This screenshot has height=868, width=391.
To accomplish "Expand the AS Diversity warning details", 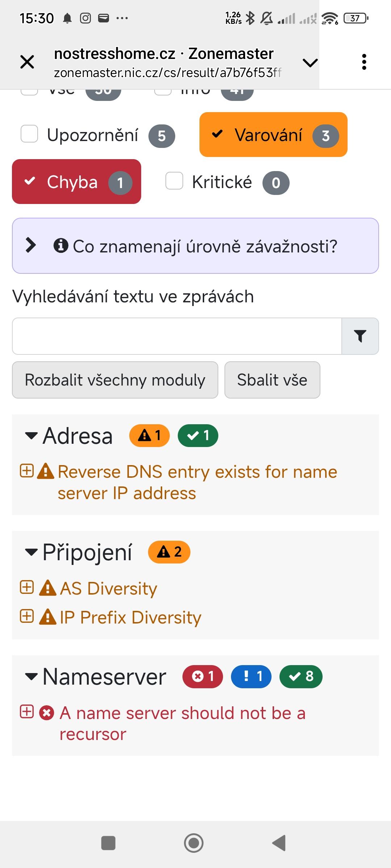I will click(27, 587).
